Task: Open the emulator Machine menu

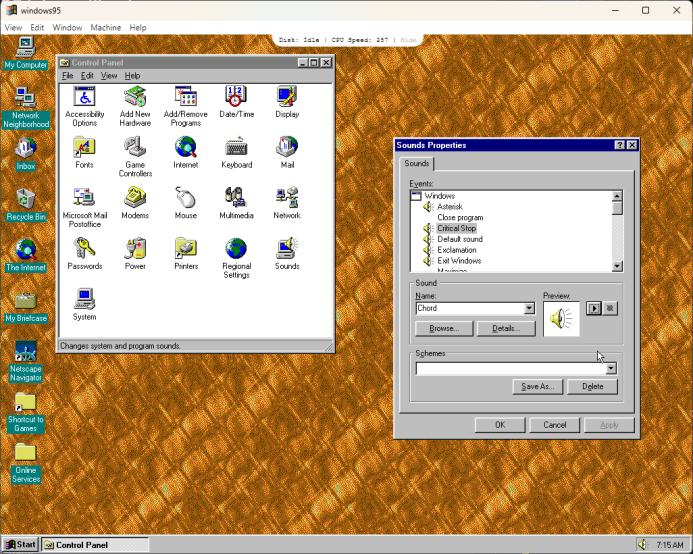Action: [106, 27]
